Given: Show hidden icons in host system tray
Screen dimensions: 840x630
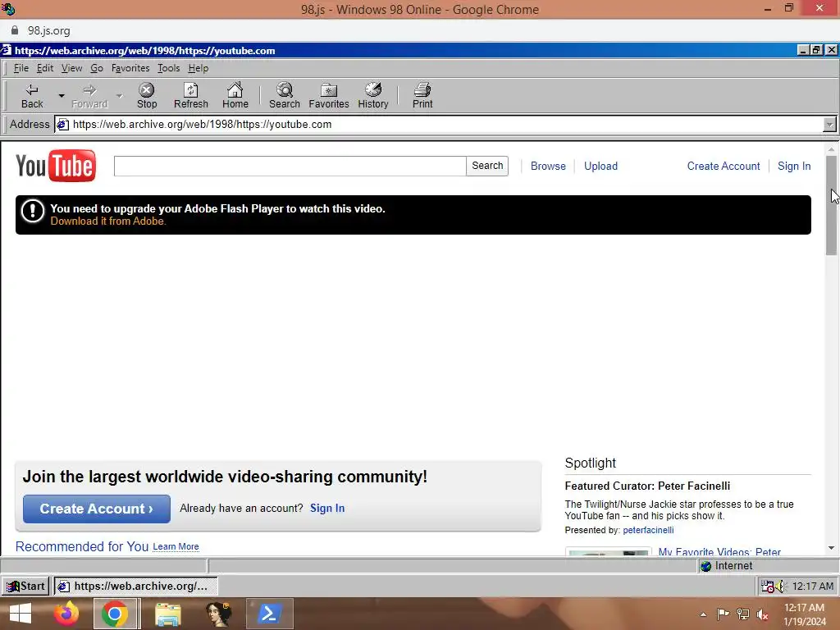Looking at the screenshot, I should click(x=703, y=614).
